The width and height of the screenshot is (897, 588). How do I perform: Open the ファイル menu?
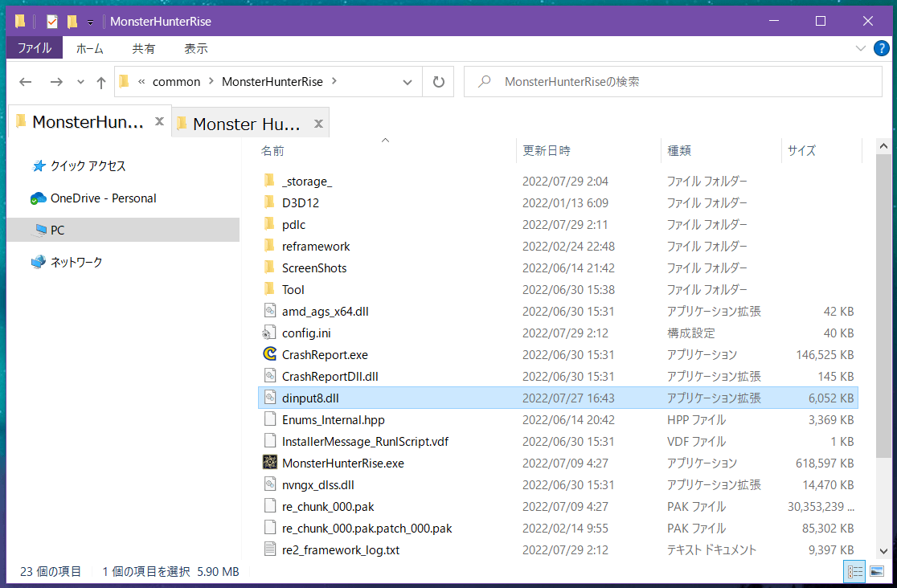[35, 49]
